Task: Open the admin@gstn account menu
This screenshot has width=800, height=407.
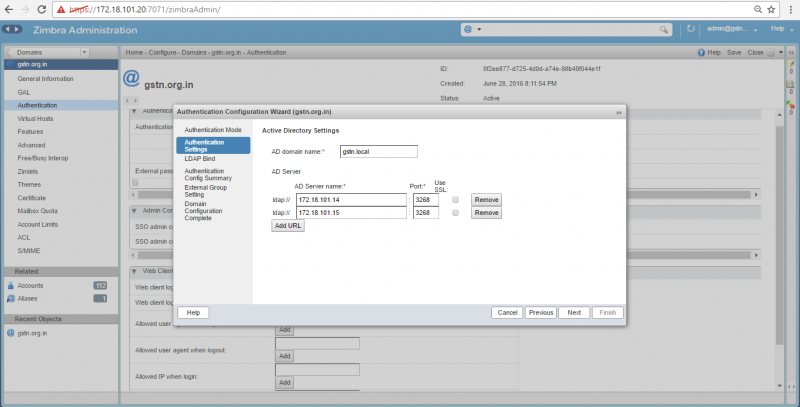Action: point(732,29)
